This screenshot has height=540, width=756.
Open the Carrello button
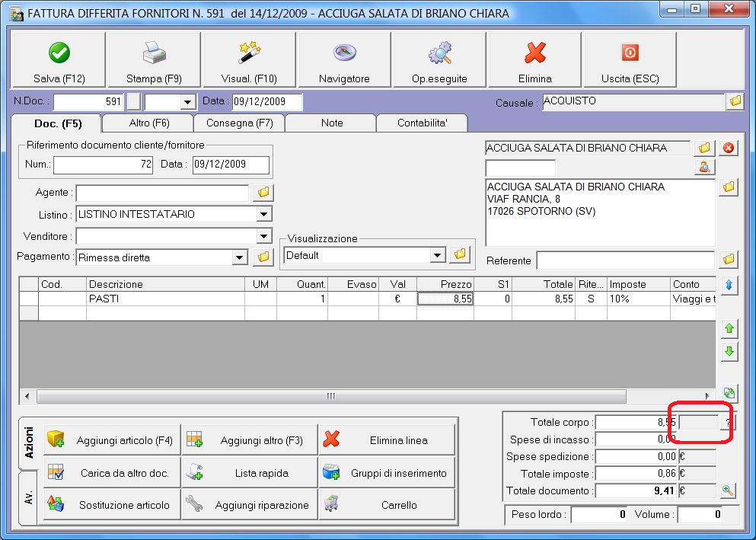tap(387, 505)
